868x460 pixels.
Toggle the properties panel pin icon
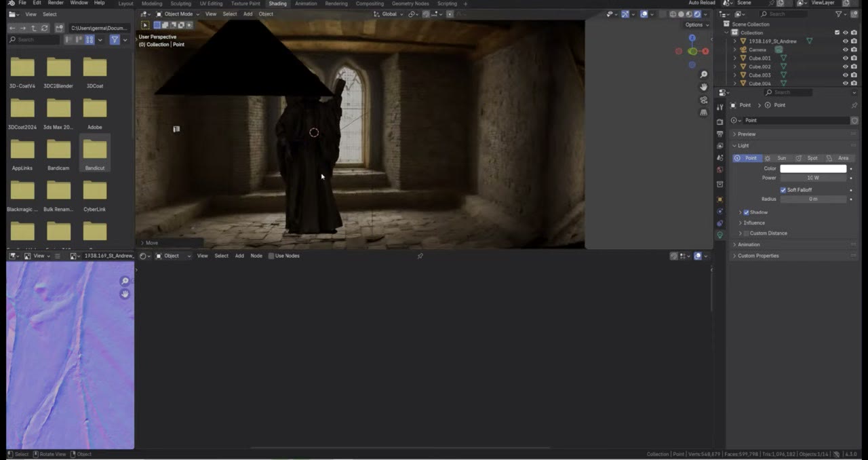point(854,105)
